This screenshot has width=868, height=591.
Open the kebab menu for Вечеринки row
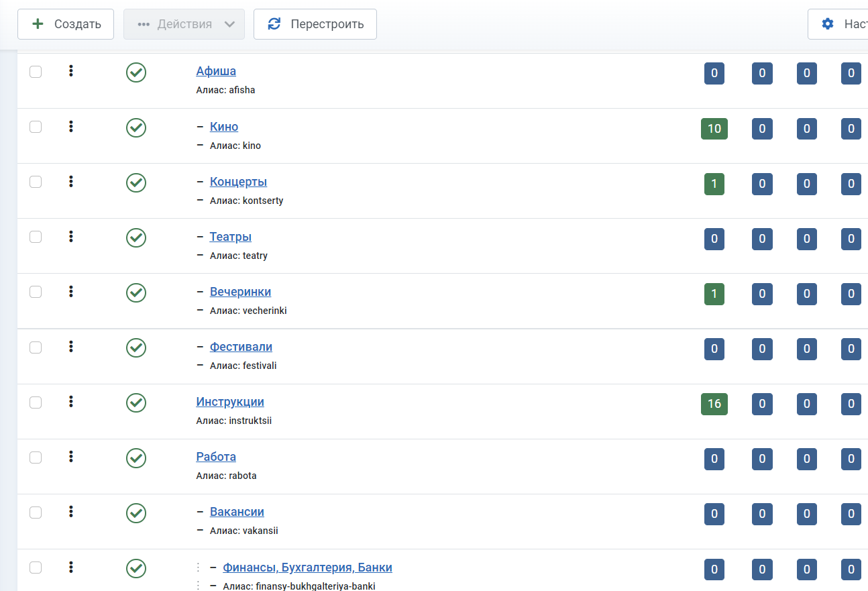[x=70, y=292]
